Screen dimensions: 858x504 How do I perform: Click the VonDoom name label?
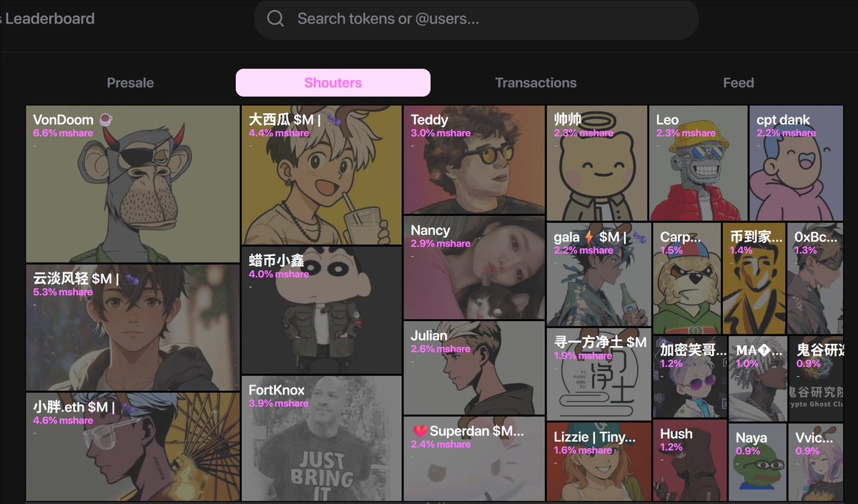tap(63, 119)
